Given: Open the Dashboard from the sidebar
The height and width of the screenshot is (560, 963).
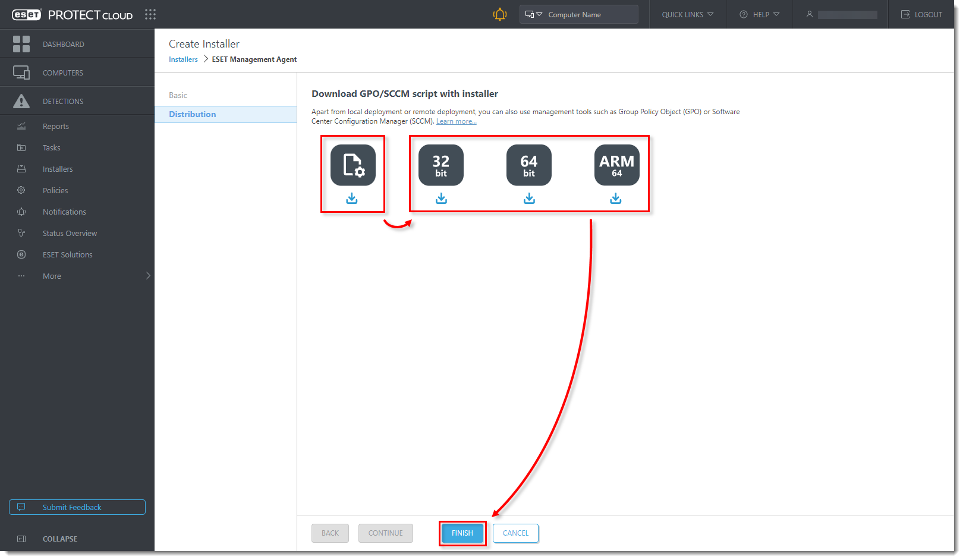Looking at the screenshot, I should [64, 44].
